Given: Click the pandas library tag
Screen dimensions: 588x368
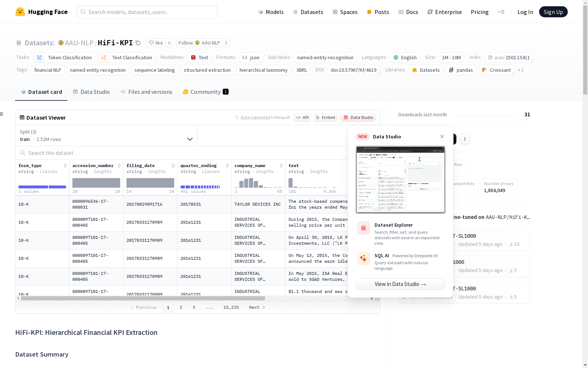Looking at the screenshot, I should coord(461,70).
